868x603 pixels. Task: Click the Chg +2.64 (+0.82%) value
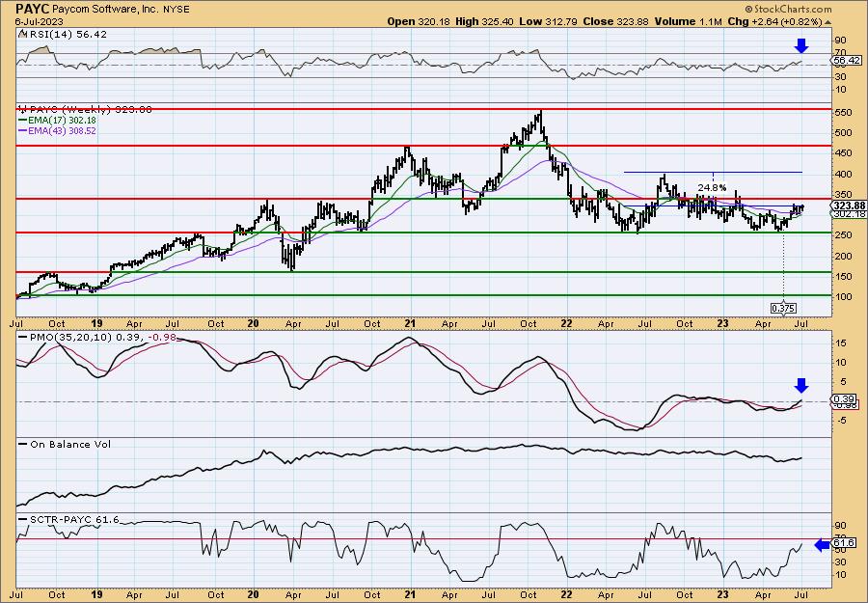click(x=774, y=21)
